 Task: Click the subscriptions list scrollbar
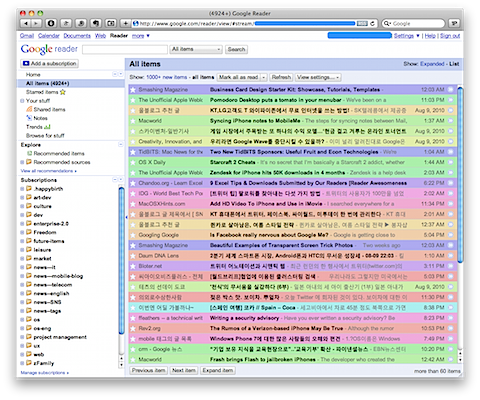121,260
